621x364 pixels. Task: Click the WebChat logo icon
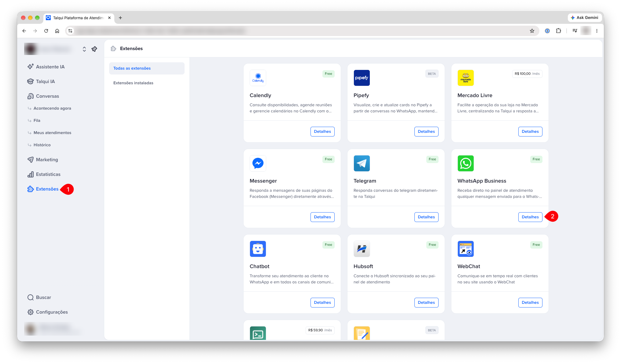(x=465, y=249)
